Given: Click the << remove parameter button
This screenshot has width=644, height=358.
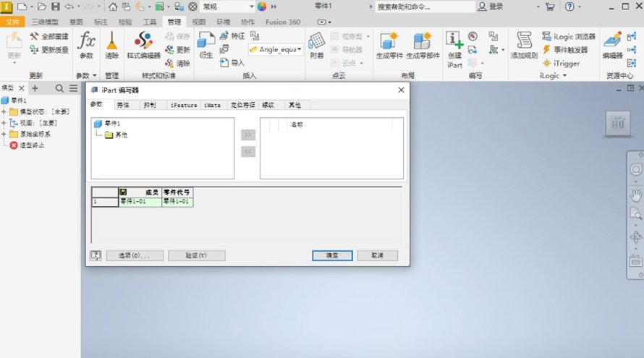Looking at the screenshot, I should click(x=248, y=151).
